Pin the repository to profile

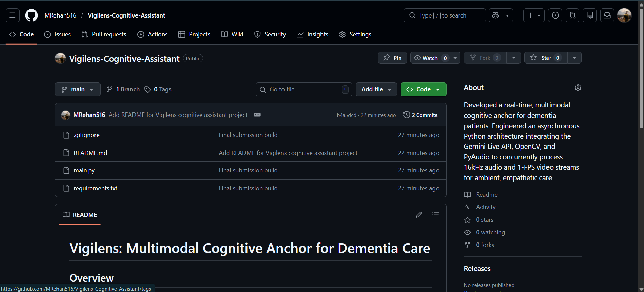(x=392, y=58)
